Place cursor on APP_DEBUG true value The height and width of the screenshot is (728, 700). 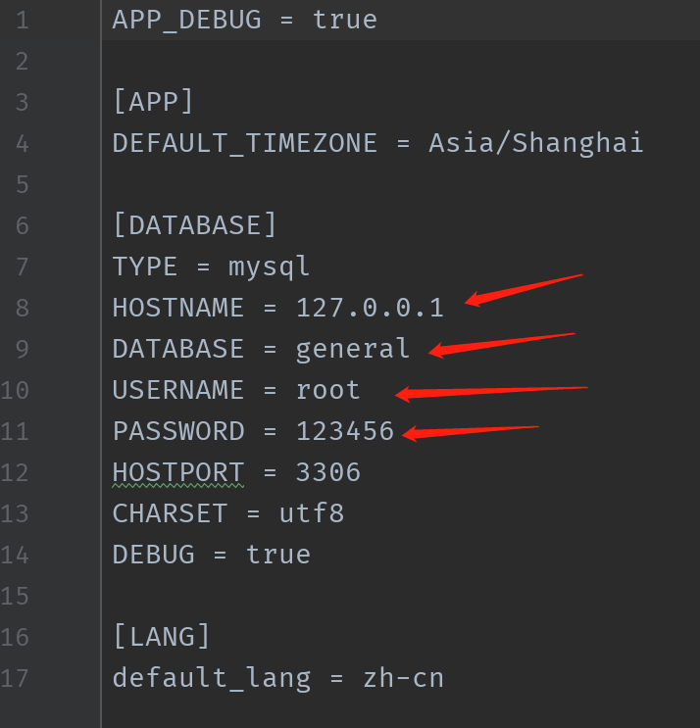coord(345,20)
